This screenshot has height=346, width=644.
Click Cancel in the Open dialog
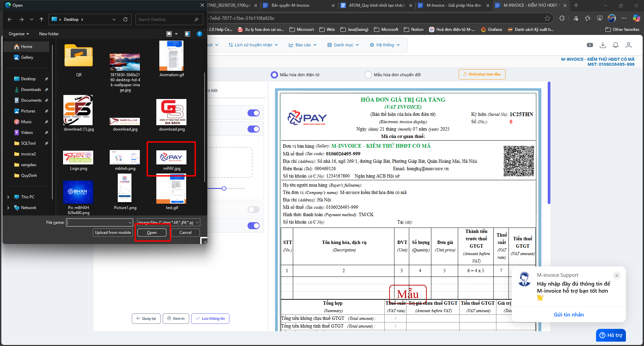[x=185, y=233]
